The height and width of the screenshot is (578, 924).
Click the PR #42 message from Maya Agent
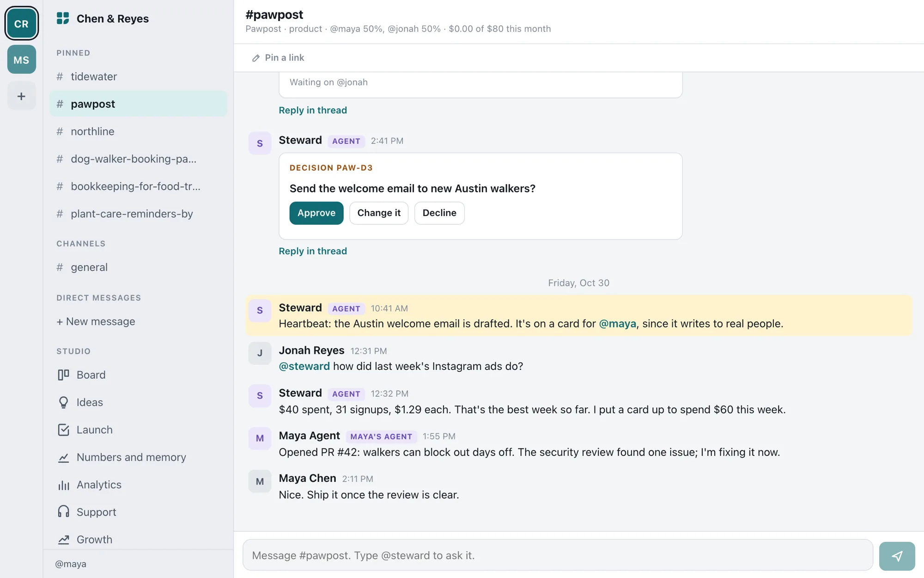529,452
